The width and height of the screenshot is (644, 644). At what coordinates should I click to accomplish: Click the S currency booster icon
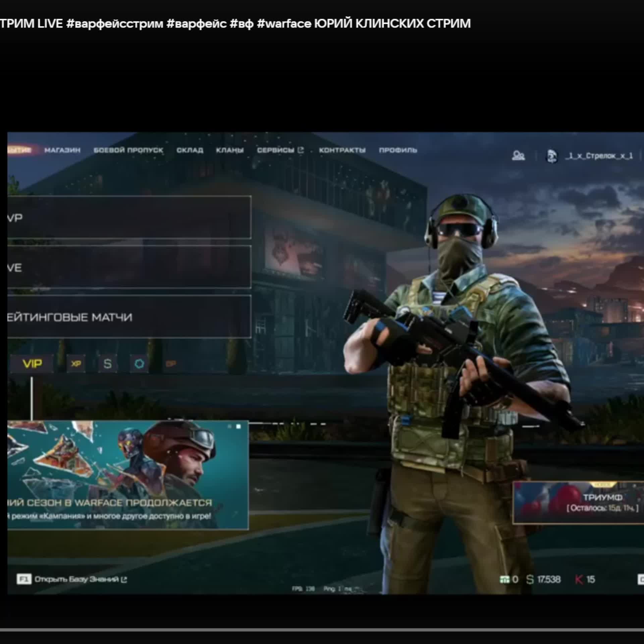pos(107,364)
